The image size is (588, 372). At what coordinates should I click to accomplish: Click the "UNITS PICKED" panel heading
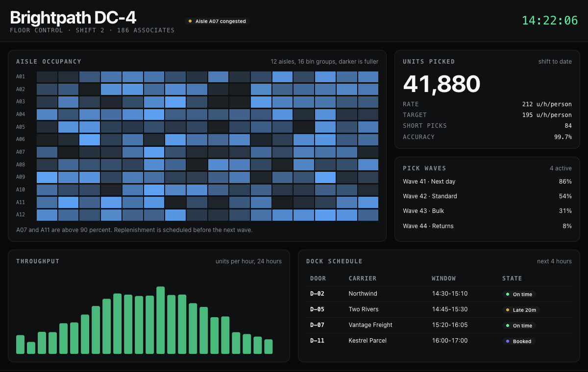click(x=429, y=62)
